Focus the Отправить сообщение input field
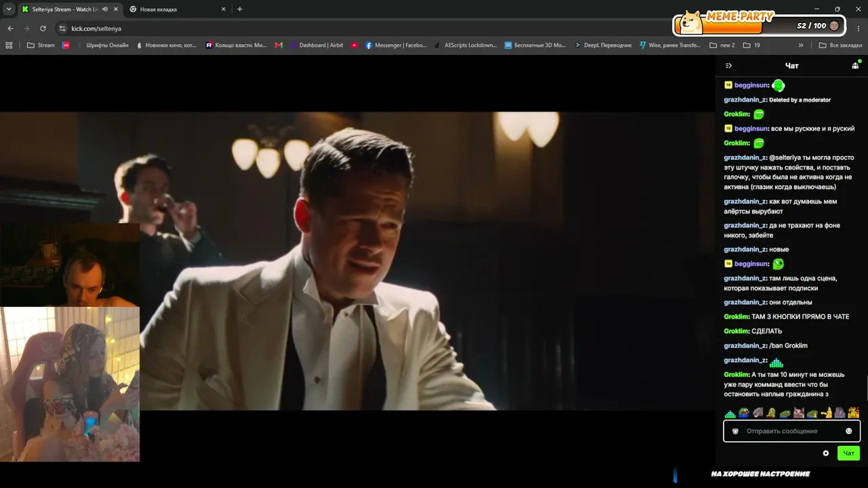The height and width of the screenshot is (488, 868). 791,431
